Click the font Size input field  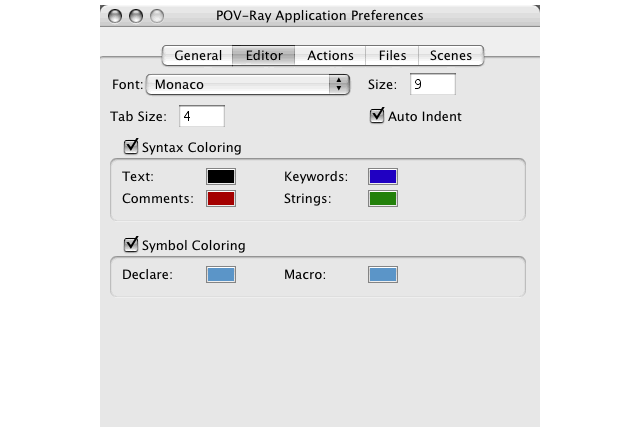433,84
